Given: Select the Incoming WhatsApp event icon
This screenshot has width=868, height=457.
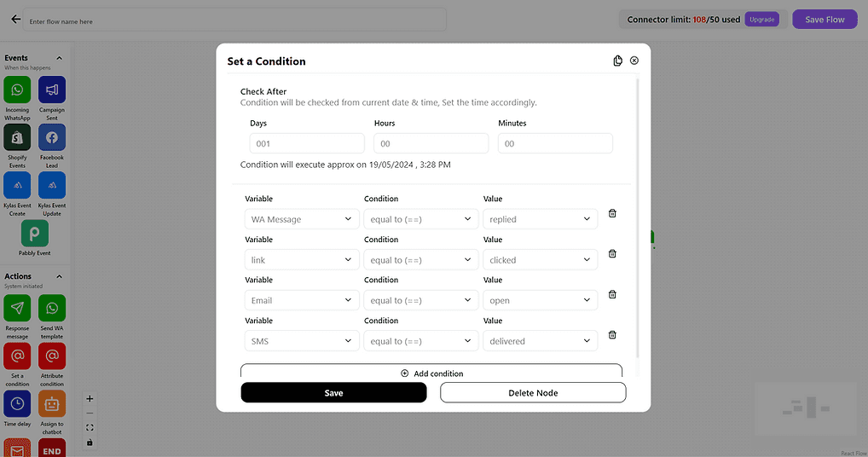Looking at the screenshot, I should pyautogui.click(x=17, y=90).
